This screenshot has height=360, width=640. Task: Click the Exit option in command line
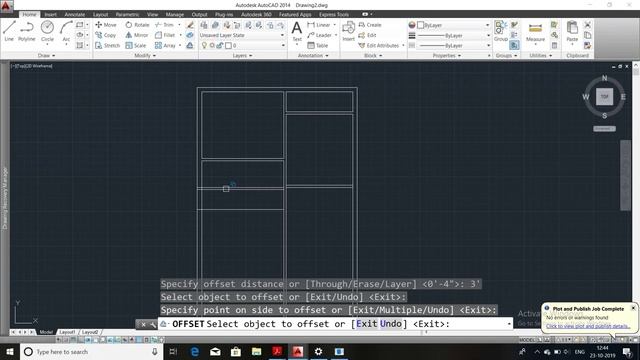pyautogui.click(x=367, y=324)
